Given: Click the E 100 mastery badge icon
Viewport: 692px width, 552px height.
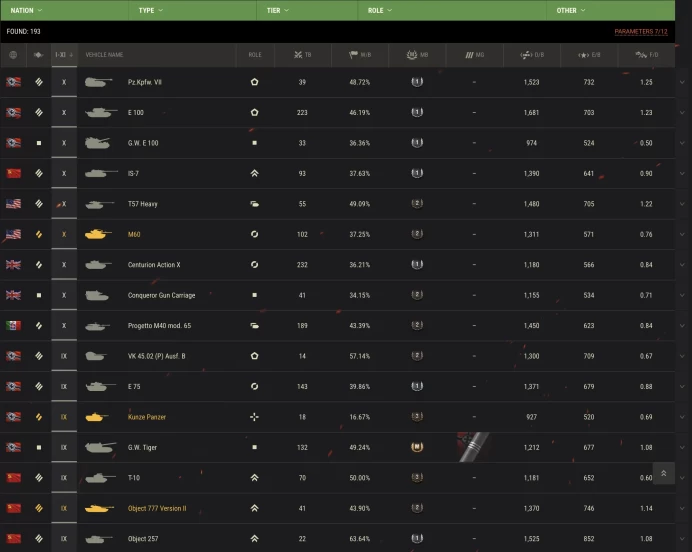Looking at the screenshot, I should tap(417, 112).
